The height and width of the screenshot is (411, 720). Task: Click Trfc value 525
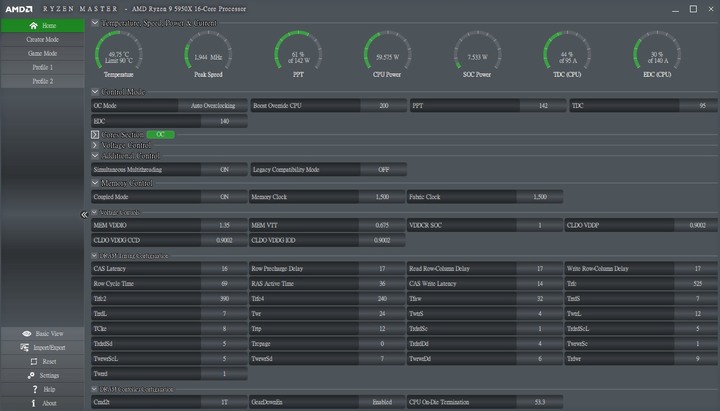(697, 283)
